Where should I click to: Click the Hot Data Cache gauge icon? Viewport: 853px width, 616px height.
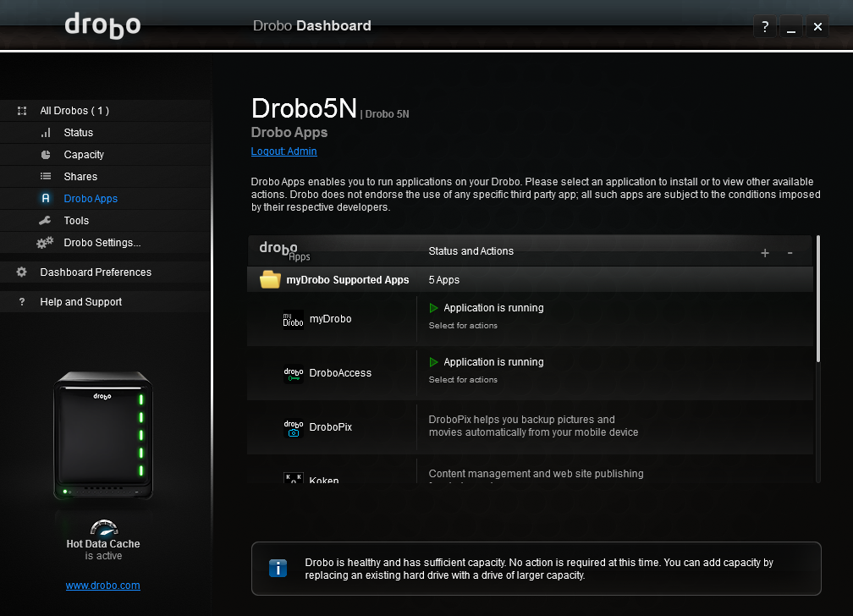[103, 527]
